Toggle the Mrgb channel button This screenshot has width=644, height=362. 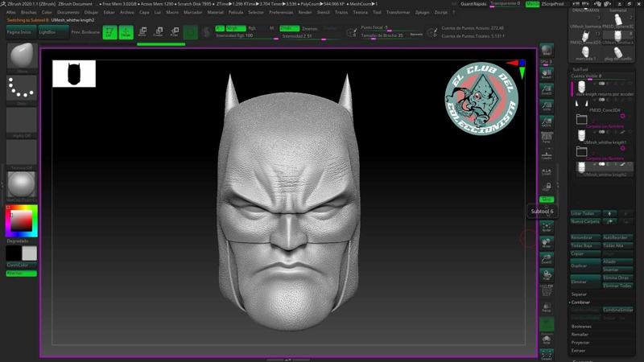click(x=236, y=28)
